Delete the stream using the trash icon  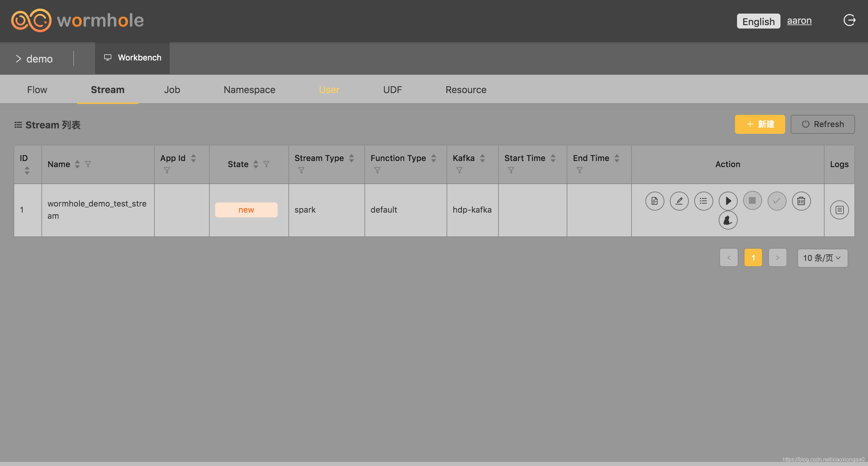pyautogui.click(x=801, y=201)
